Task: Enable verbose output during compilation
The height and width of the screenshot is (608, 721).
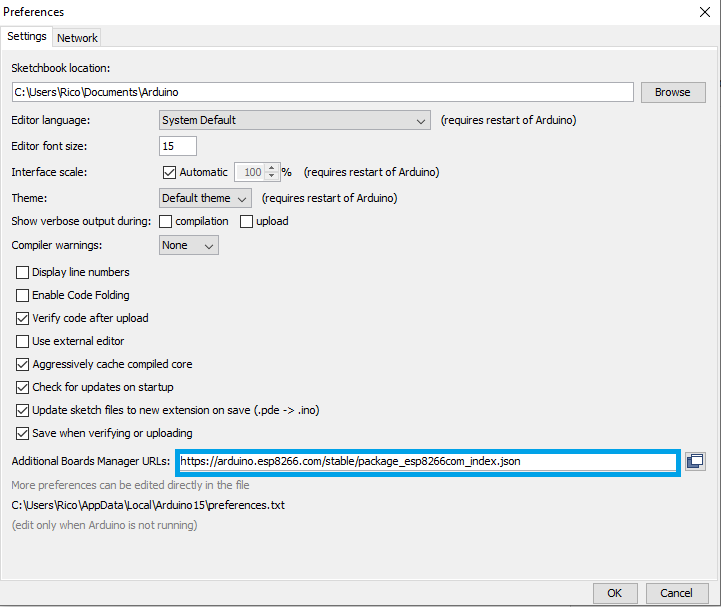Action: tap(166, 222)
